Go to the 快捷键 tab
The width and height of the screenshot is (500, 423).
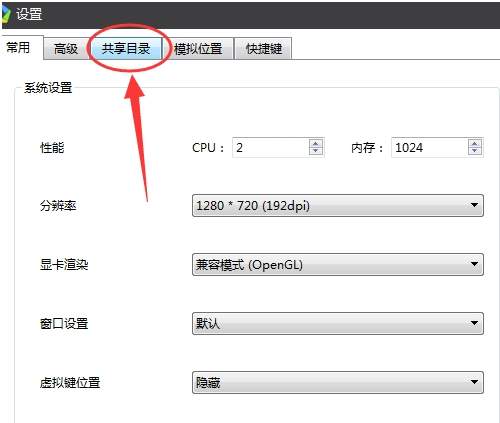tap(264, 49)
